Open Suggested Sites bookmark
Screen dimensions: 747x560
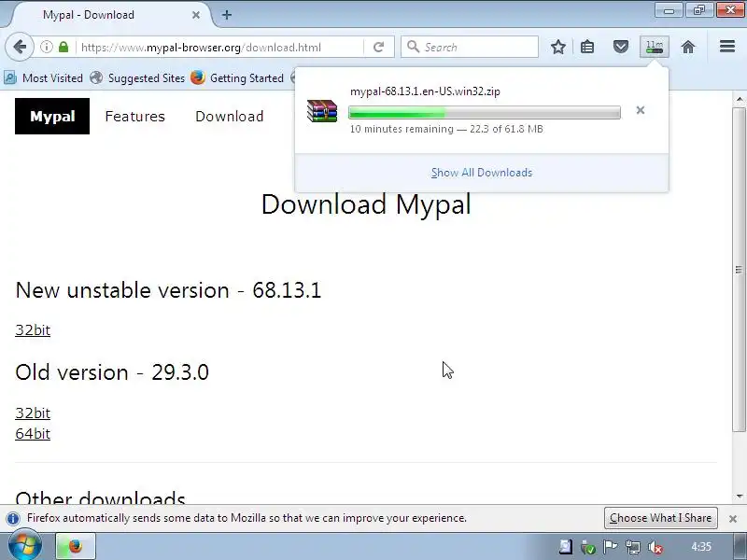pyautogui.click(x=137, y=77)
